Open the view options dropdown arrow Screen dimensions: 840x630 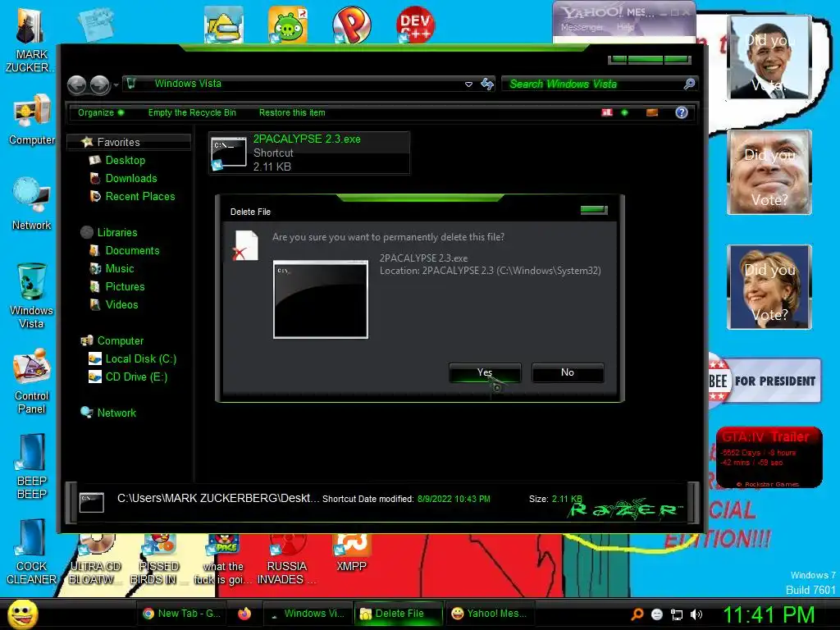(x=624, y=112)
